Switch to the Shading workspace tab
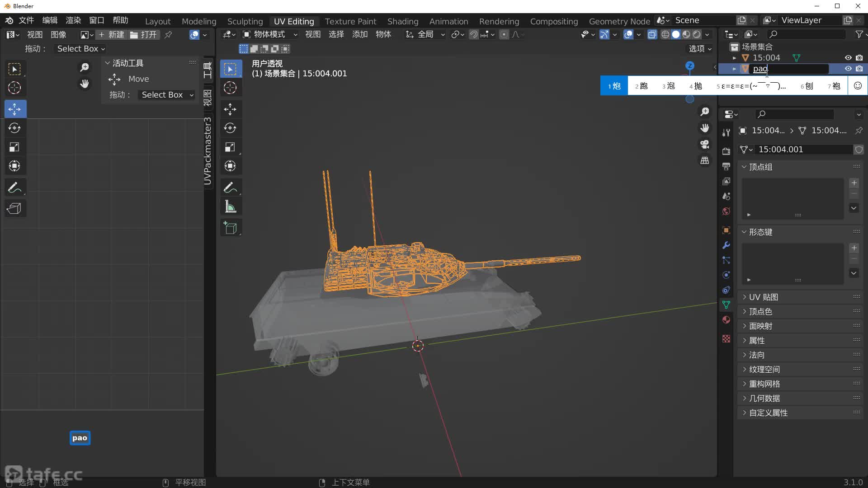 coord(402,21)
